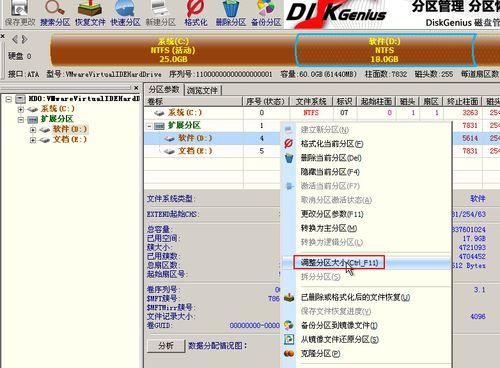Click the 卷标 column header
Screen dimensions: 500x368
(x=193, y=101)
